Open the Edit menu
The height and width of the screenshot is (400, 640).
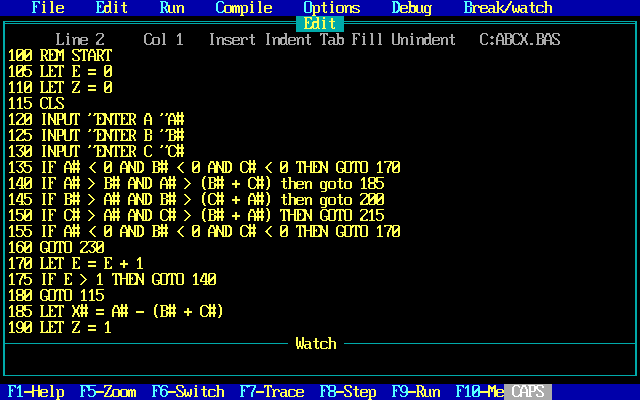tap(111, 8)
